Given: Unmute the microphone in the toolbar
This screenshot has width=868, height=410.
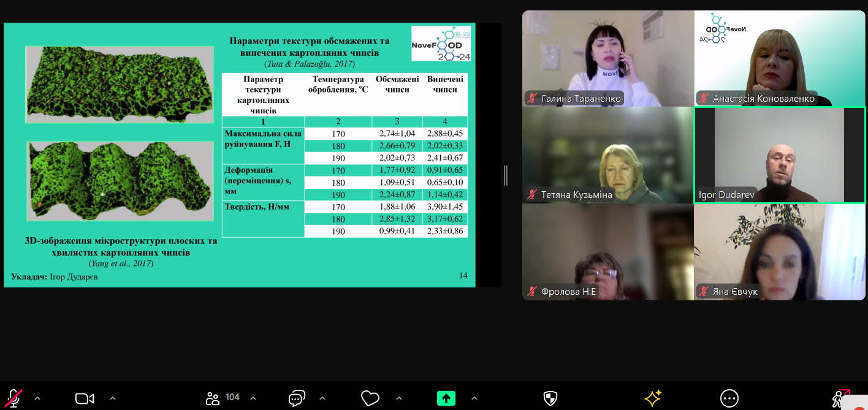Looking at the screenshot, I should point(13,398).
